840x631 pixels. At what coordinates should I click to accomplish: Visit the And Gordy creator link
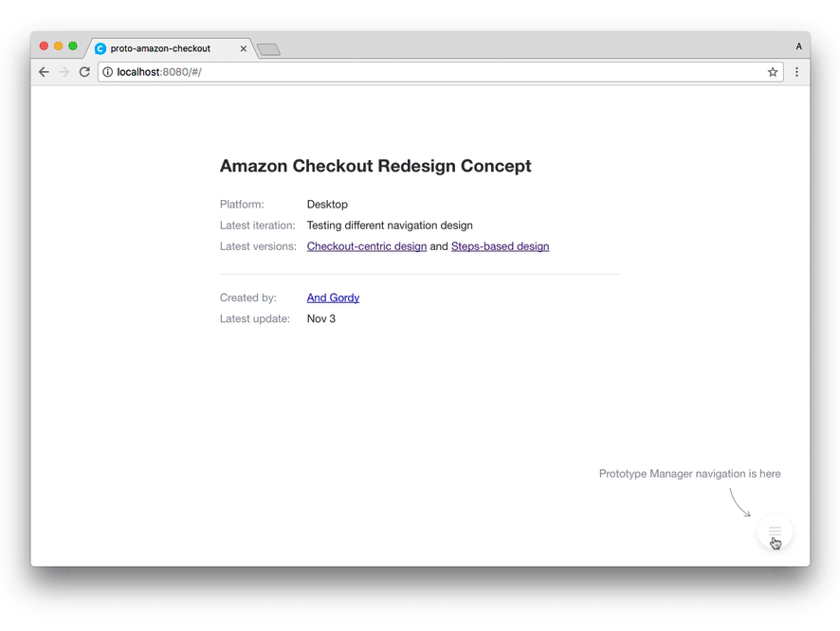click(333, 297)
